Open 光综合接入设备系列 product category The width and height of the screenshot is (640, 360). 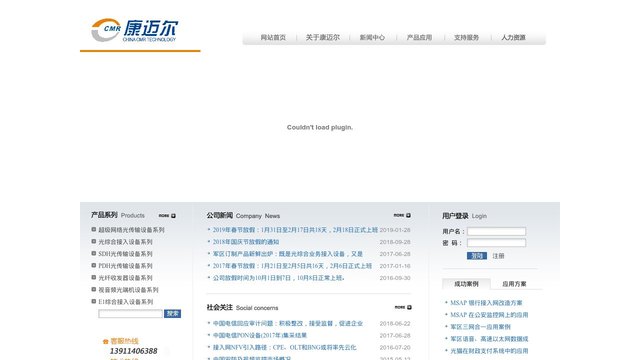click(x=125, y=242)
